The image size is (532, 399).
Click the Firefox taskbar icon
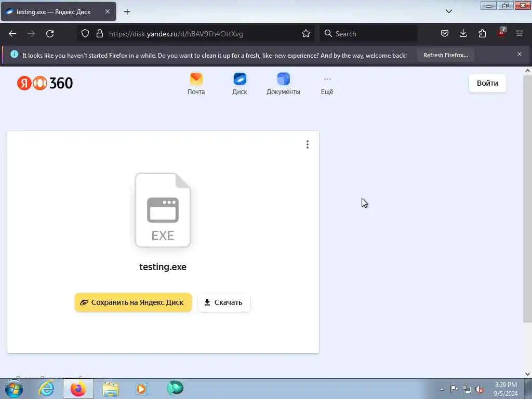click(78, 389)
